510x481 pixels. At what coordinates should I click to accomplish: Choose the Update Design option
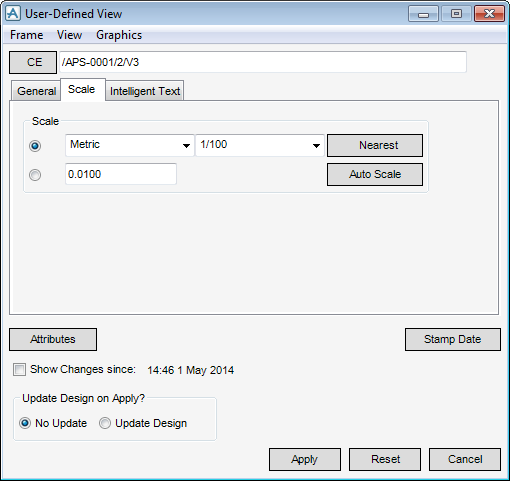[105, 423]
